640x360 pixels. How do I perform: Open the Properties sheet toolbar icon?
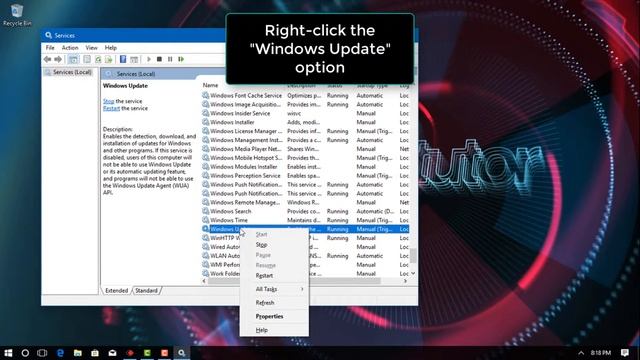[x=87, y=60]
